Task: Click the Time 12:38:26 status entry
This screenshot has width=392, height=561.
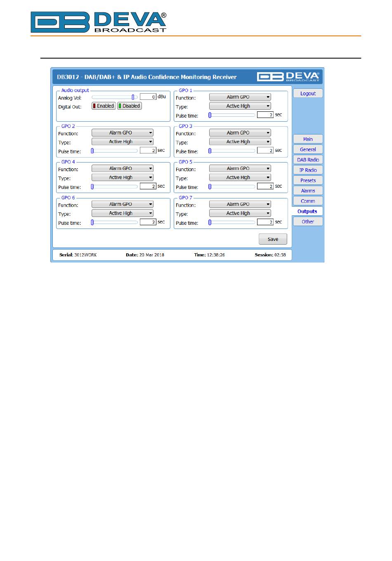Action: point(210,255)
